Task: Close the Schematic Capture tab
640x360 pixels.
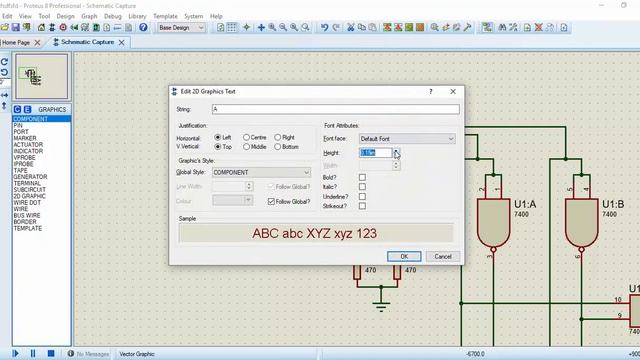Action: 122,42
